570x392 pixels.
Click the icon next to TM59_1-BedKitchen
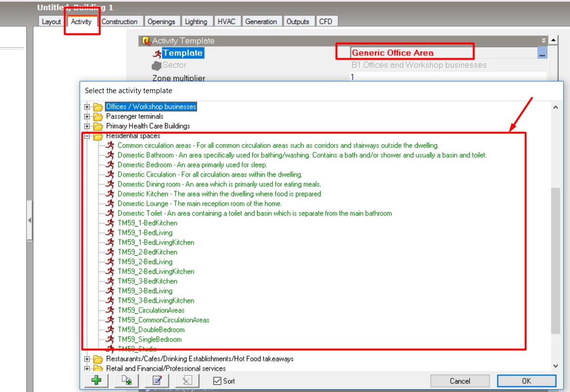coord(110,223)
